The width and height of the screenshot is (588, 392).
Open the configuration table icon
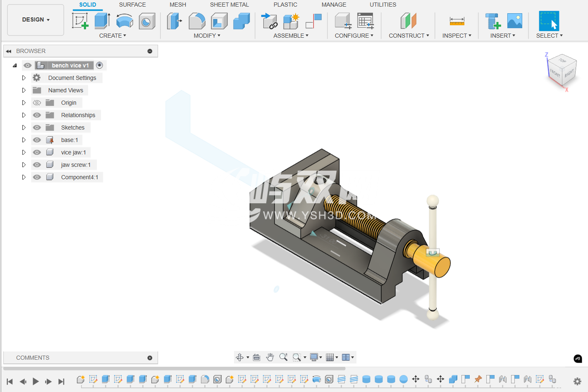(x=366, y=21)
